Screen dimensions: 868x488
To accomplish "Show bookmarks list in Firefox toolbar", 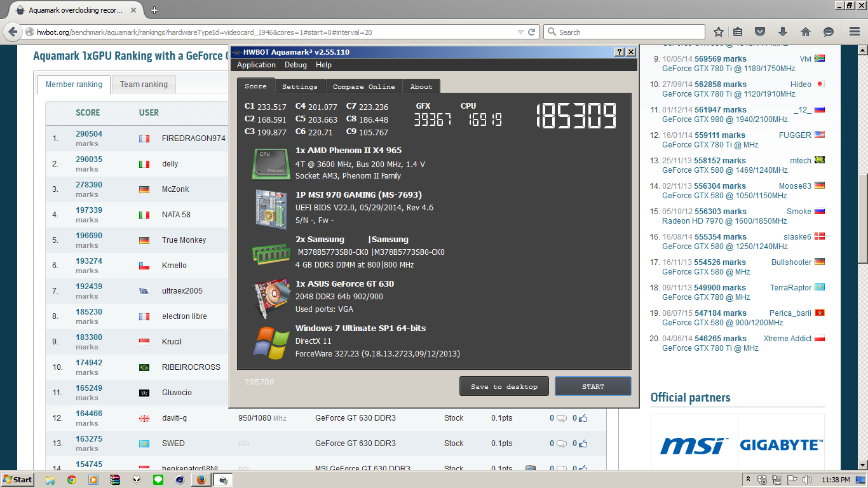I will click(x=738, y=32).
